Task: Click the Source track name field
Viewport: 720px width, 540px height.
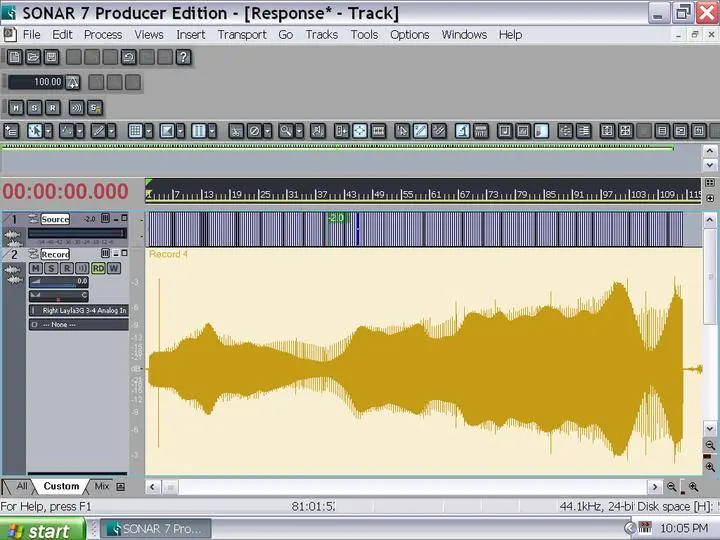Action: coord(55,219)
